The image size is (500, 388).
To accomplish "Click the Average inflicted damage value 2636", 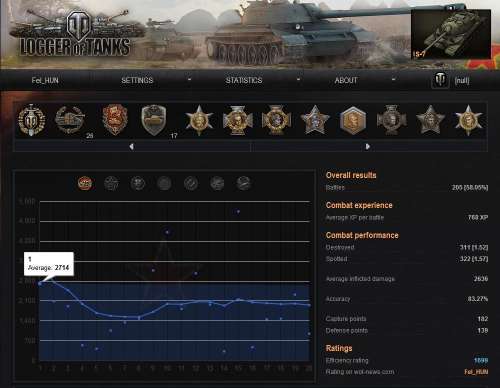I will pyautogui.click(x=481, y=279).
